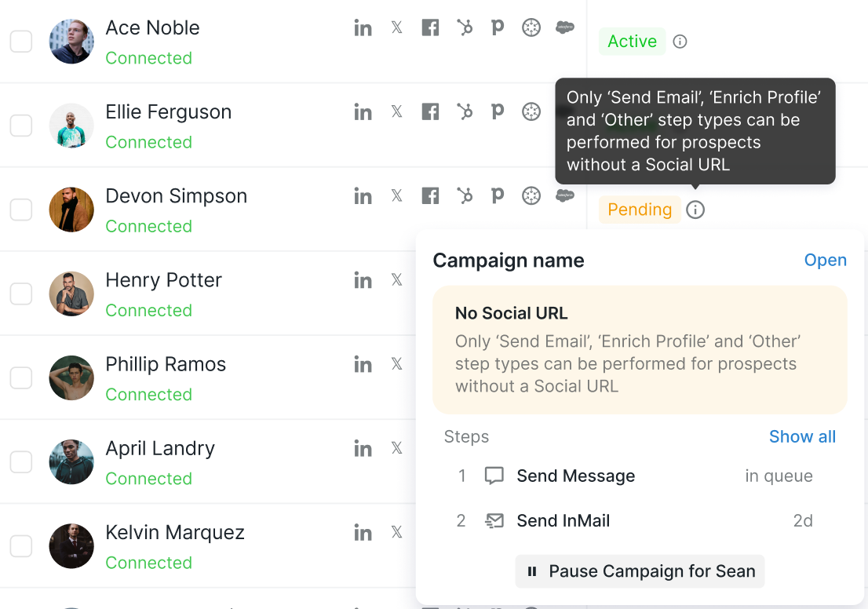
Task: Click Ace Noble's Pipedrive icon
Action: click(x=498, y=27)
